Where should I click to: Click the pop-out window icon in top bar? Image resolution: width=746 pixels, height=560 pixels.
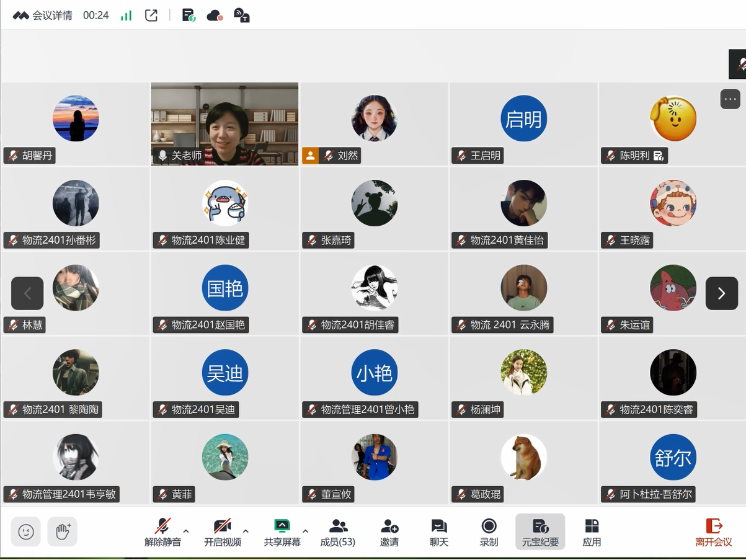point(151,16)
